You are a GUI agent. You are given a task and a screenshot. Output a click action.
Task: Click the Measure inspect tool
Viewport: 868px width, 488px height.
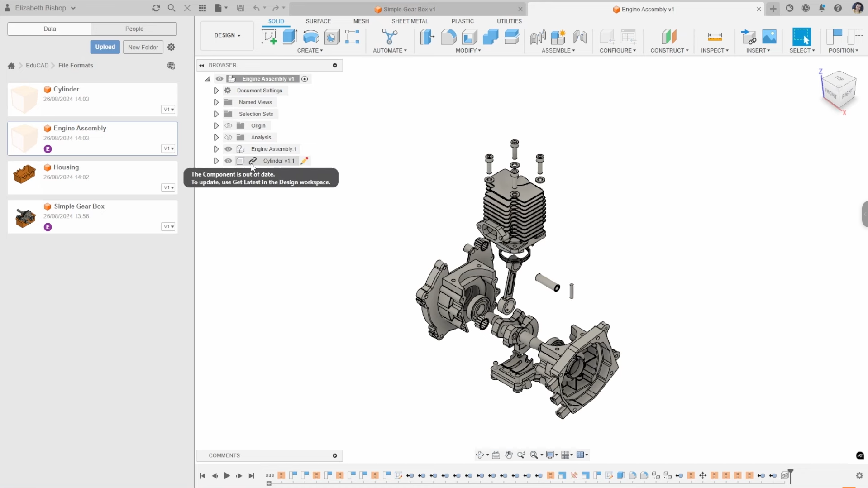[x=715, y=37]
